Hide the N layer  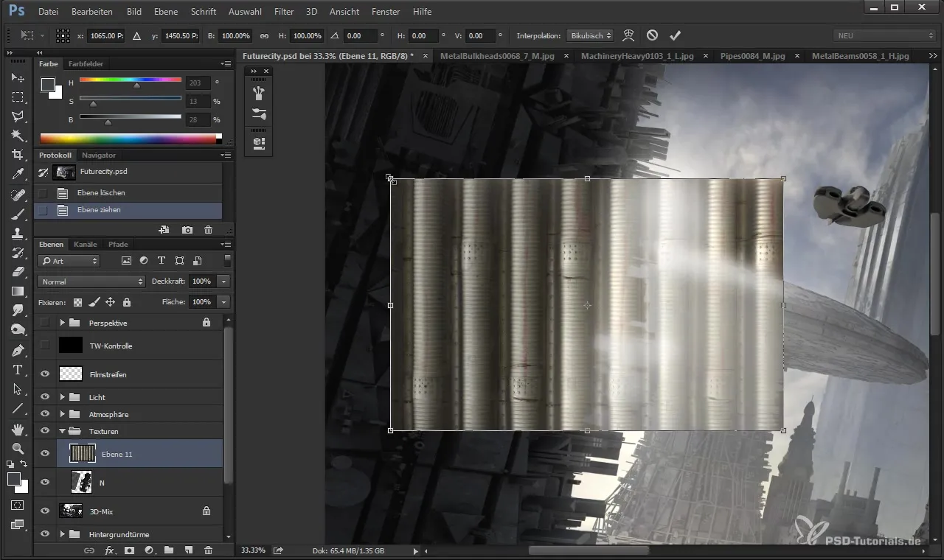point(45,482)
